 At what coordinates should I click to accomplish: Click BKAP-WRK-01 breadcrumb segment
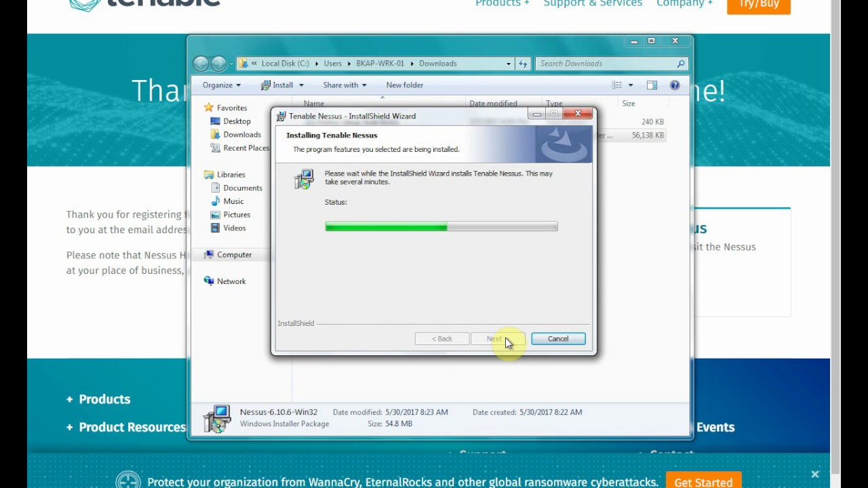tap(380, 64)
